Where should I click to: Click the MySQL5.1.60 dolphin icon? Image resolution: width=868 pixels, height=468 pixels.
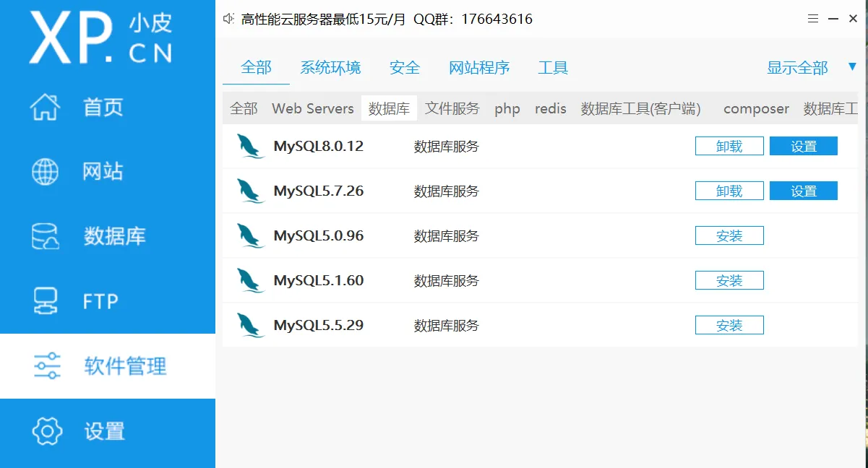pos(251,281)
